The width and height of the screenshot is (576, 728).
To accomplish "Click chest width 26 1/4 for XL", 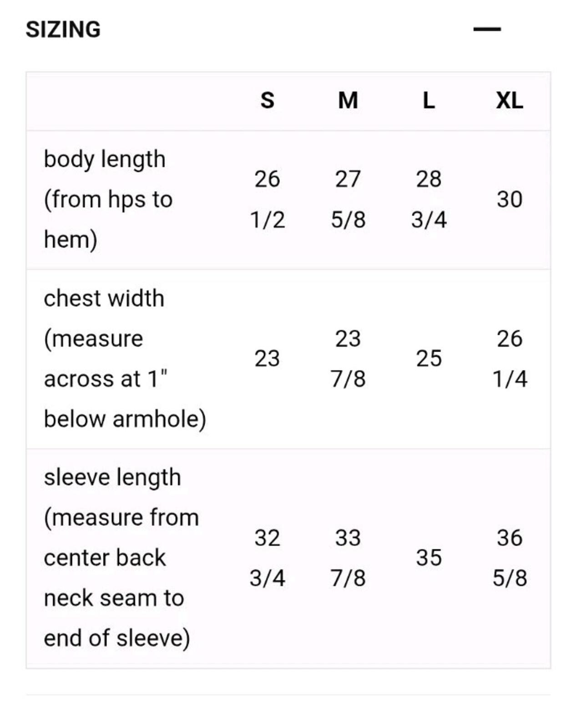I will click(510, 359).
